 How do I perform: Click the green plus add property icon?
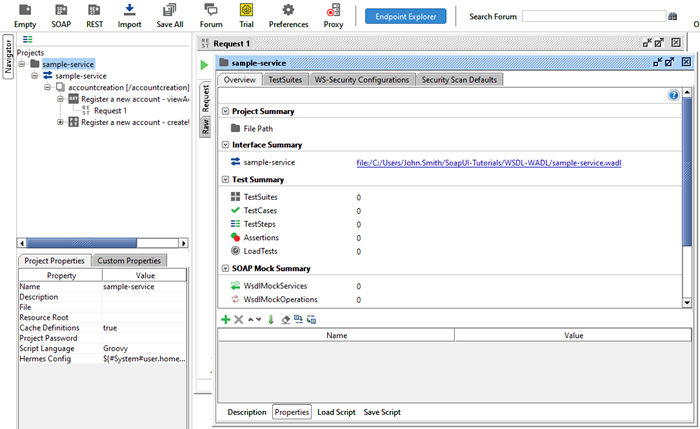coord(225,319)
